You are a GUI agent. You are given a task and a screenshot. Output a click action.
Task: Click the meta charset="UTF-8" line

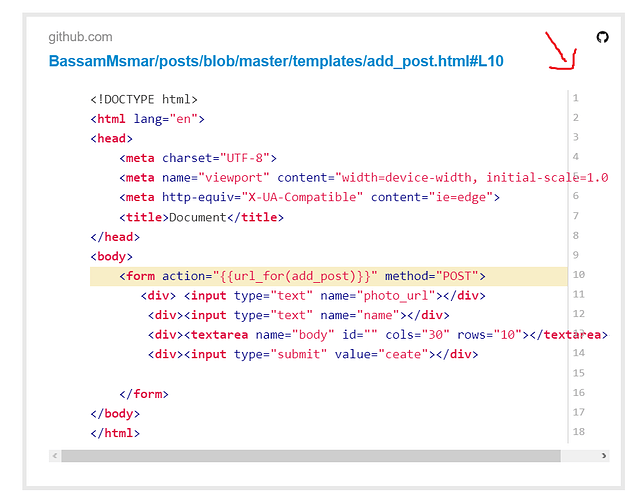coord(198,158)
